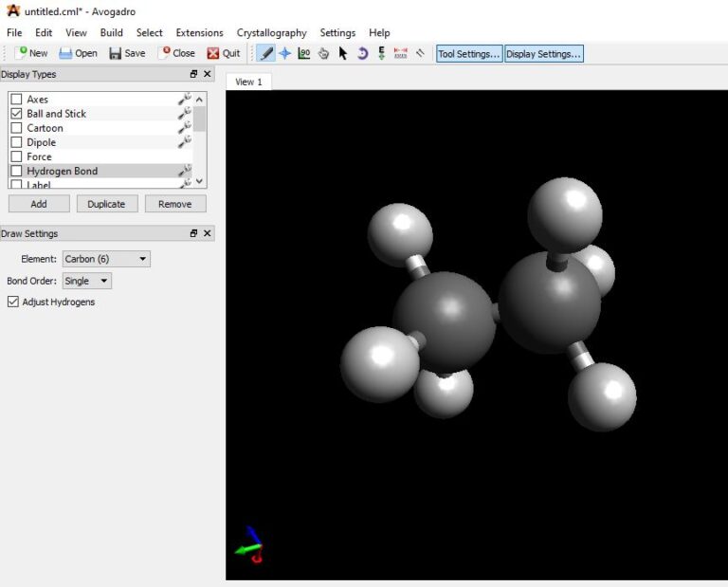Click the Duplicate button

107,204
